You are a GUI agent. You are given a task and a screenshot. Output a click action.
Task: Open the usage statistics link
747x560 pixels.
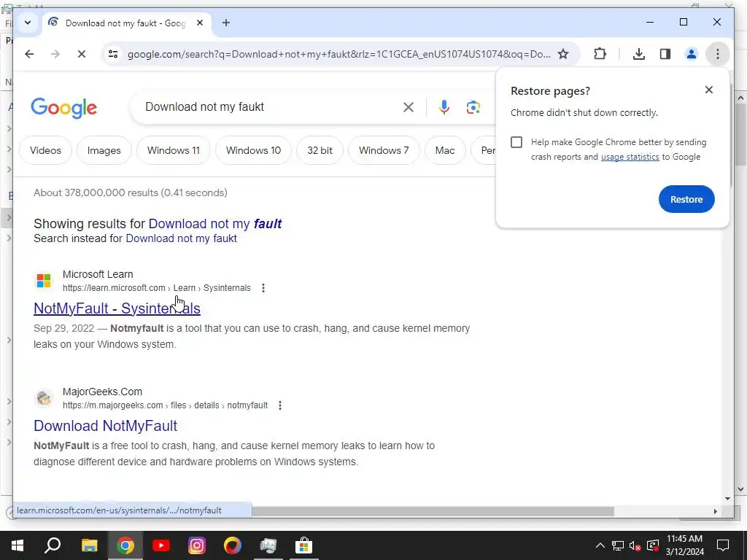click(x=630, y=157)
